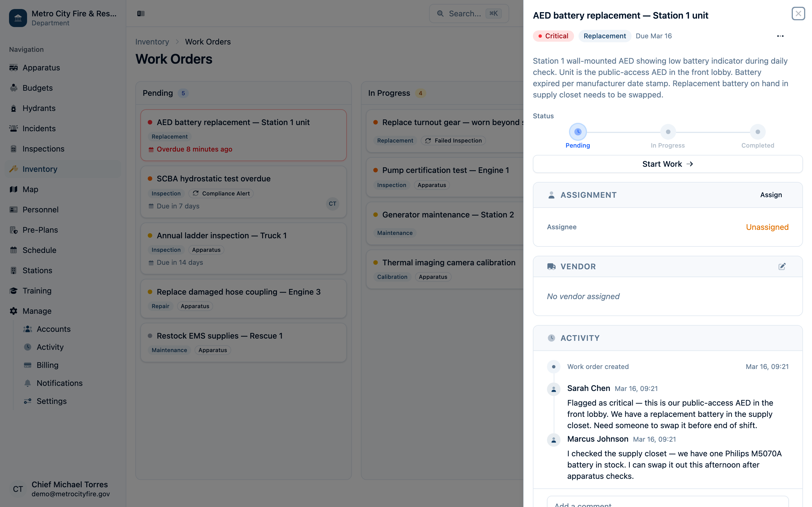
Task: Select the Completed status step
Action: point(757,132)
